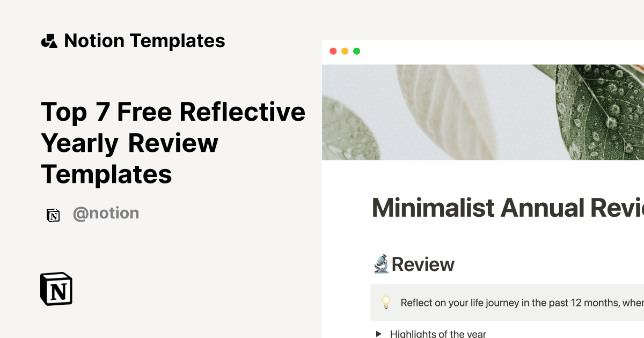The image size is (644, 338).
Task: Click the red traffic light dot
Action: pos(333,52)
